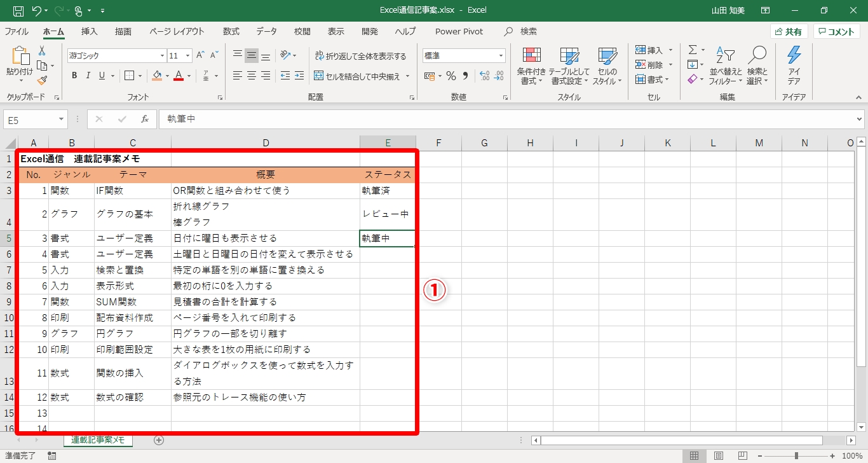
Task: Increase the decimal places
Action: [x=484, y=76]
